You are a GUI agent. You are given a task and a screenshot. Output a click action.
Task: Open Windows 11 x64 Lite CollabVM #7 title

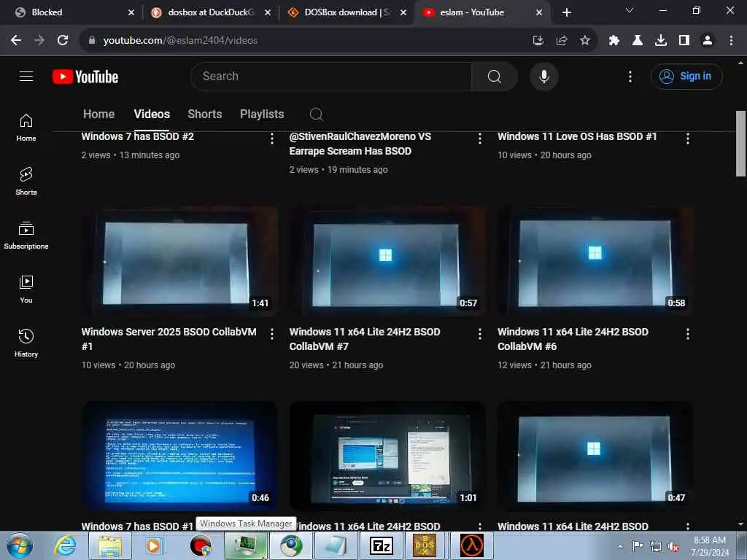(x=365, y=339)
